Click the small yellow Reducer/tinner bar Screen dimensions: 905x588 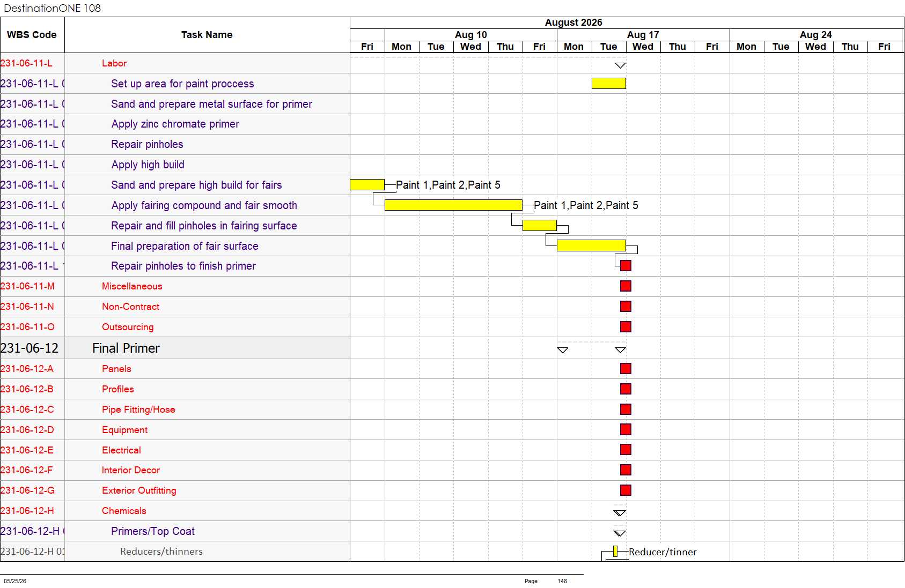tap(615, 552)
